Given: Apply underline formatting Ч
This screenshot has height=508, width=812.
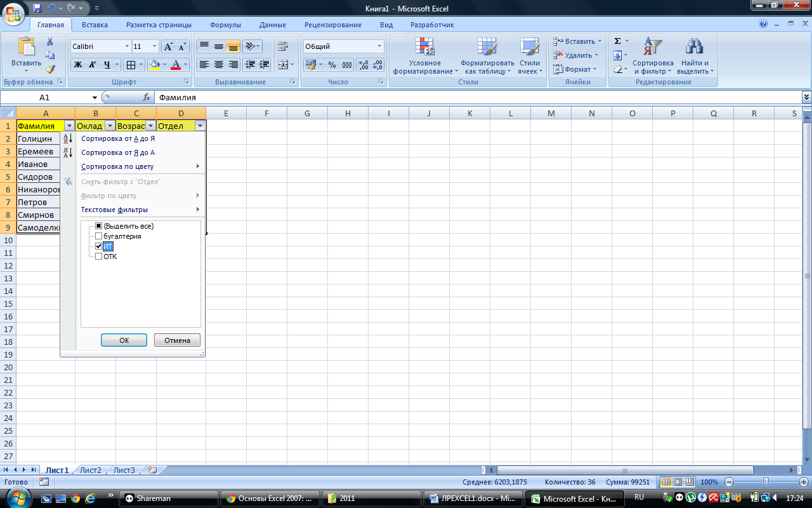Looking at the screenshot, I should pos(107,65).
